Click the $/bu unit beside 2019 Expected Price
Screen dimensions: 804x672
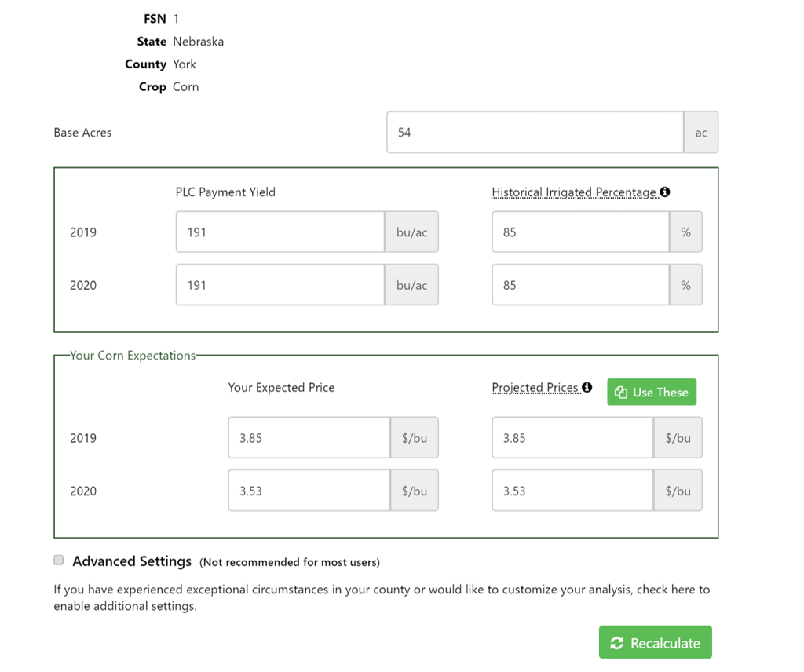[x=415, y=438]
